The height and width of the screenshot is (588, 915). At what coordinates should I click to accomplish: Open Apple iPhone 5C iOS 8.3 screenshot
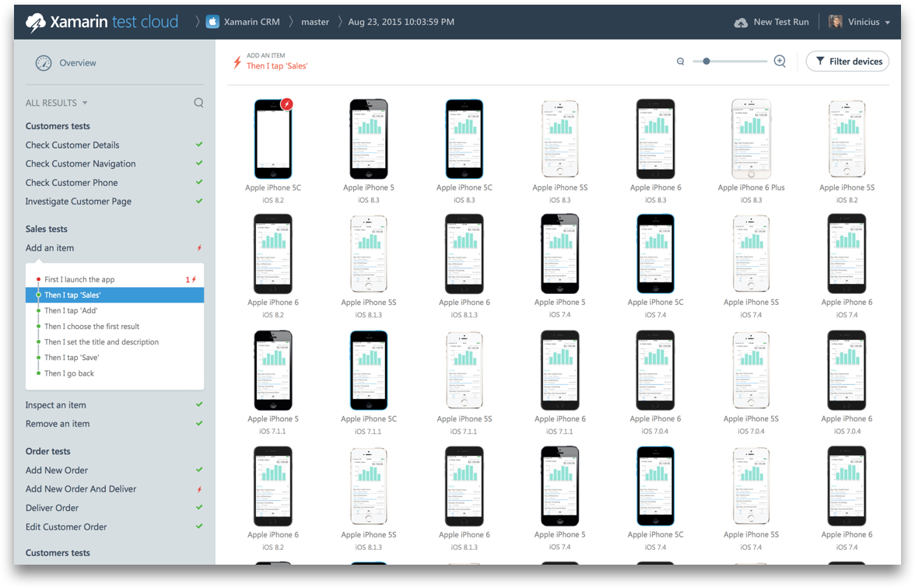pos(465,139)
